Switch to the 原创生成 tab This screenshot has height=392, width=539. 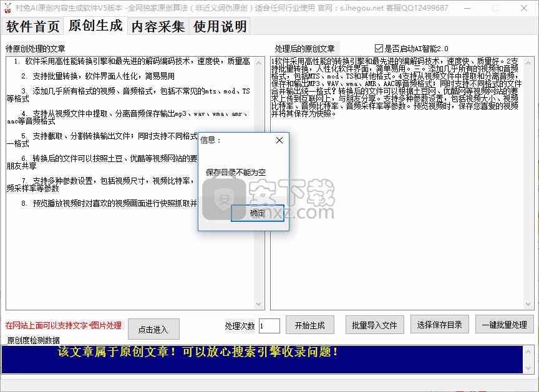(95, 26)
